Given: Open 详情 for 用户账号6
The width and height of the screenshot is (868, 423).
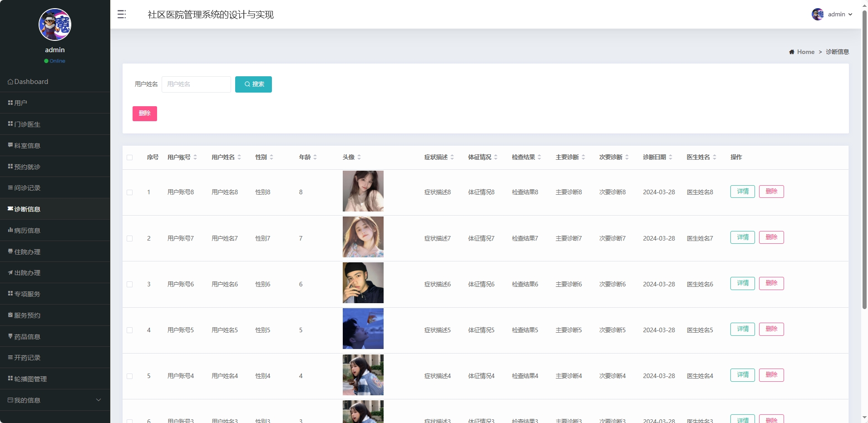Looking at the screenshot, I should pos(743,283).
